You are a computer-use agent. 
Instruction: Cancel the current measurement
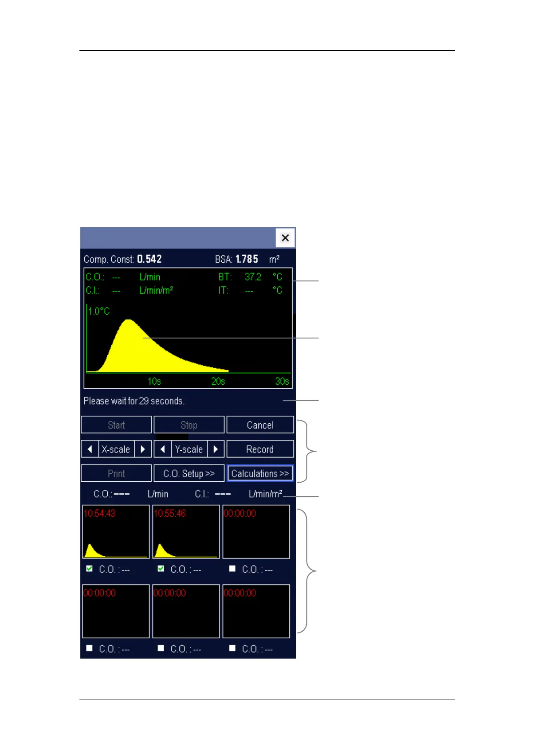pyautogui.click(x=260, y=425)
